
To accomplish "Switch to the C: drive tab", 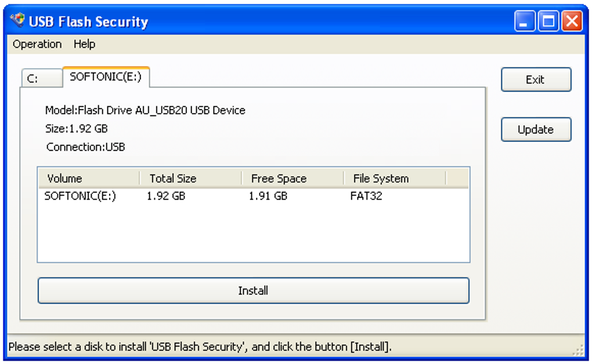I will pos(41,78).
